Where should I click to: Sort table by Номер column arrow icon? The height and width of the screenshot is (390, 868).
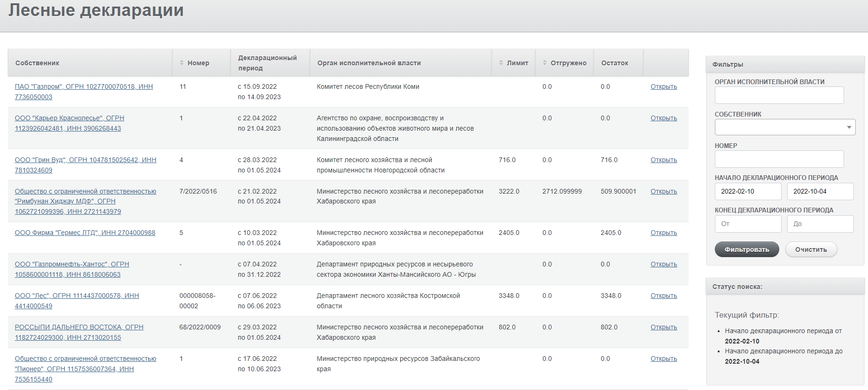point(182,63)
